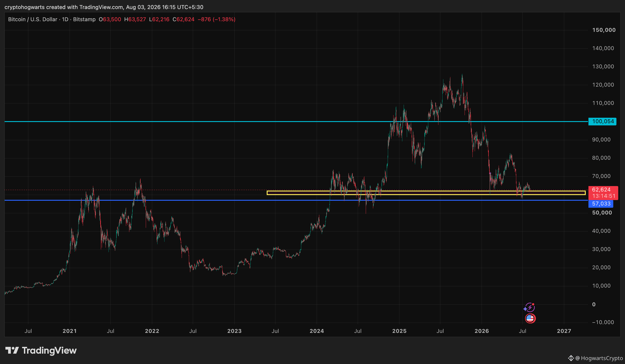Click the blue 57,033 price label
The image size is (625, 364).
[601, 204]
